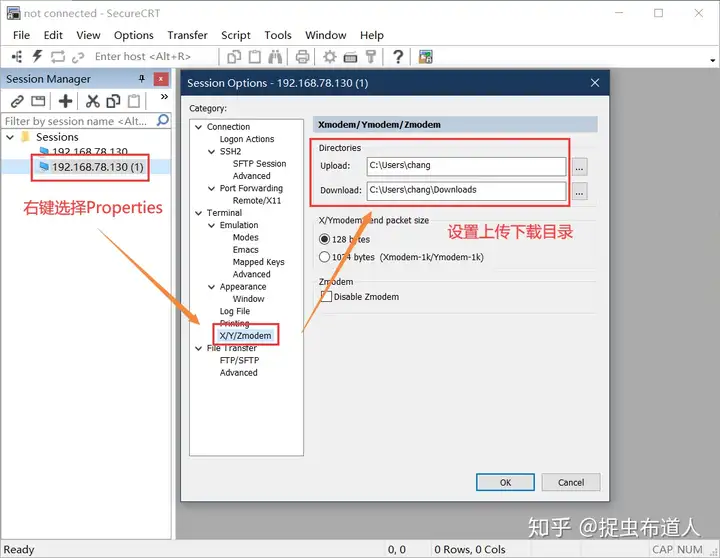The height and width of the screenshot is (558, 720).
Task: Click the Find binoculars icon
Action: coord(275,56)
